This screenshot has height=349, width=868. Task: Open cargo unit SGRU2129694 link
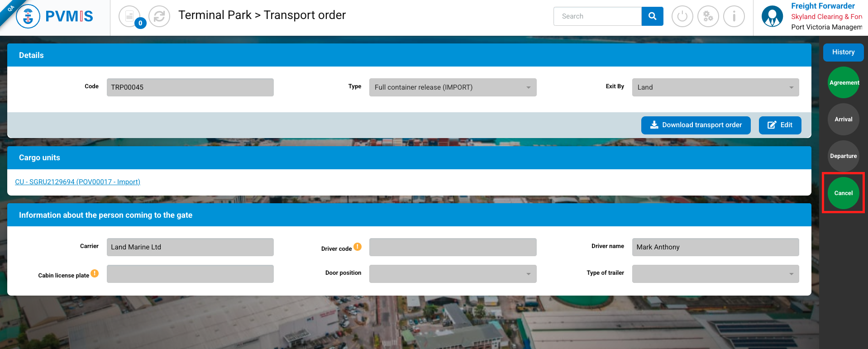[x=77, y=182]
